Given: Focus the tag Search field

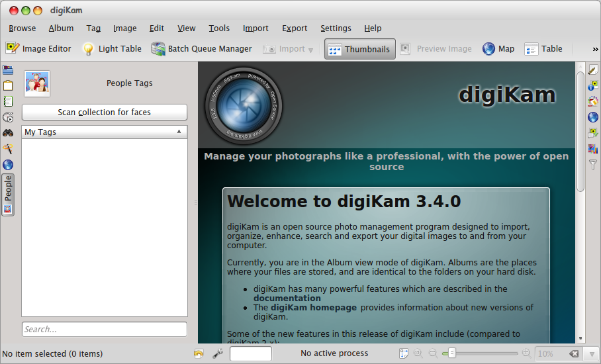Looking at the screenshot, I should tap(105, 329).
